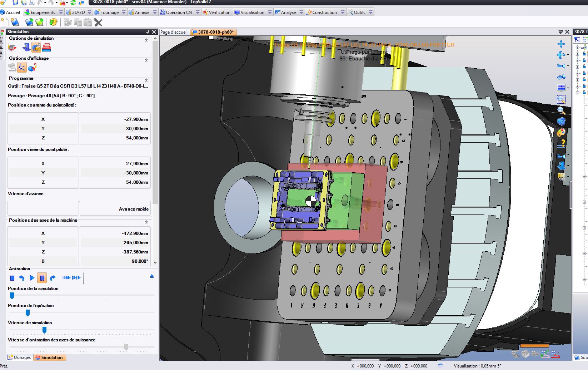This screenshot has width=588, height=370.
Task: Stop the simulation animation
Action: (12, 278)
